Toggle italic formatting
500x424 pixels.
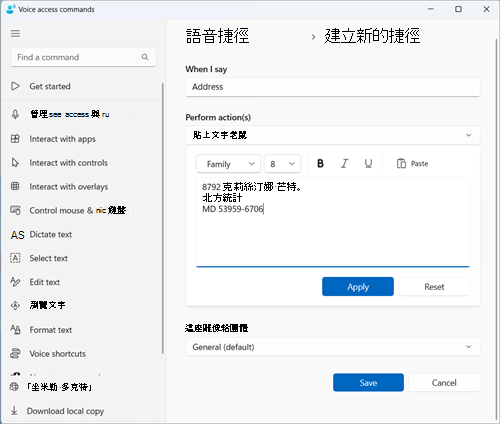[x=344, y=163]
